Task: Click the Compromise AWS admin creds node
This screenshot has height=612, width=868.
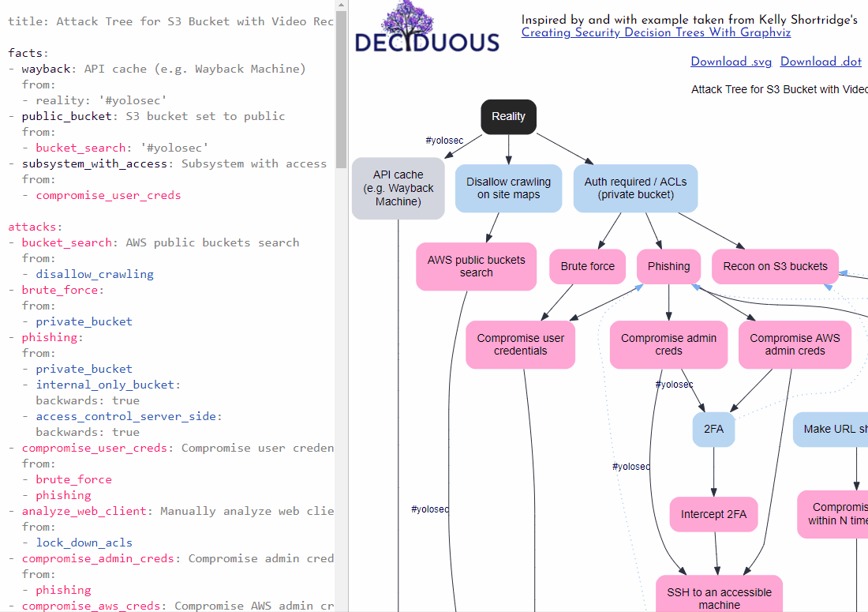Action: click(795, 344)
